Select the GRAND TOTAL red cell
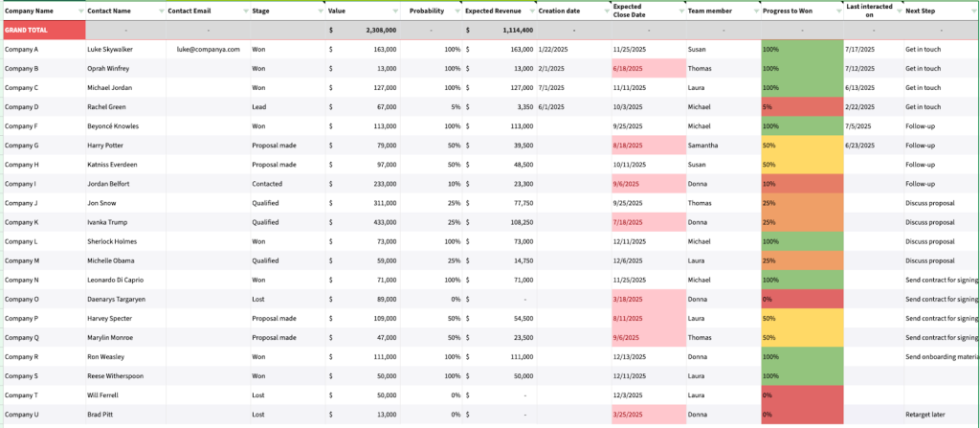Image resolution: width=980 pixels, height=428 pixels. click(x=44, y=30)
